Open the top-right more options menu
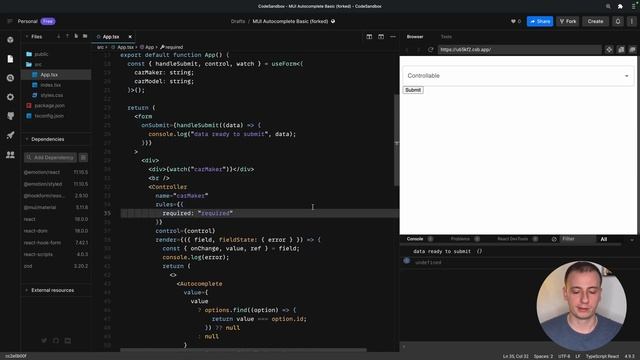The height and width of the screenshot is (360, 640). pos(632,21)
